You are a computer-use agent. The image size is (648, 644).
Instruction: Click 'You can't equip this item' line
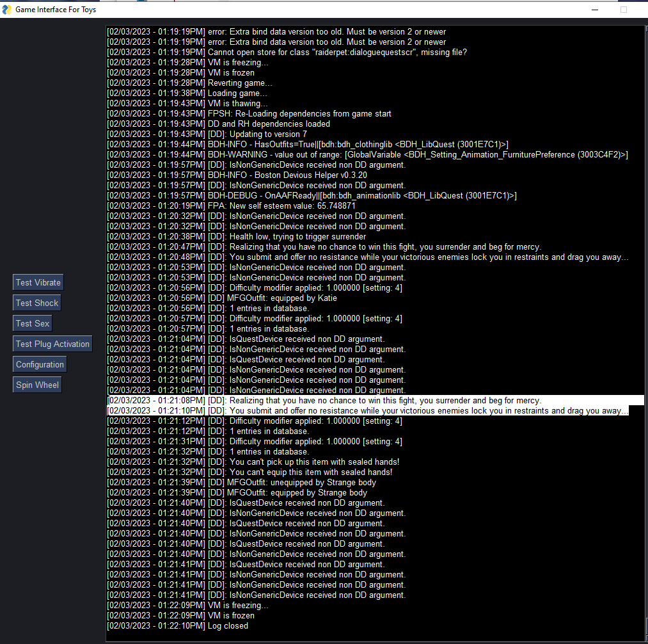point(249,472)
